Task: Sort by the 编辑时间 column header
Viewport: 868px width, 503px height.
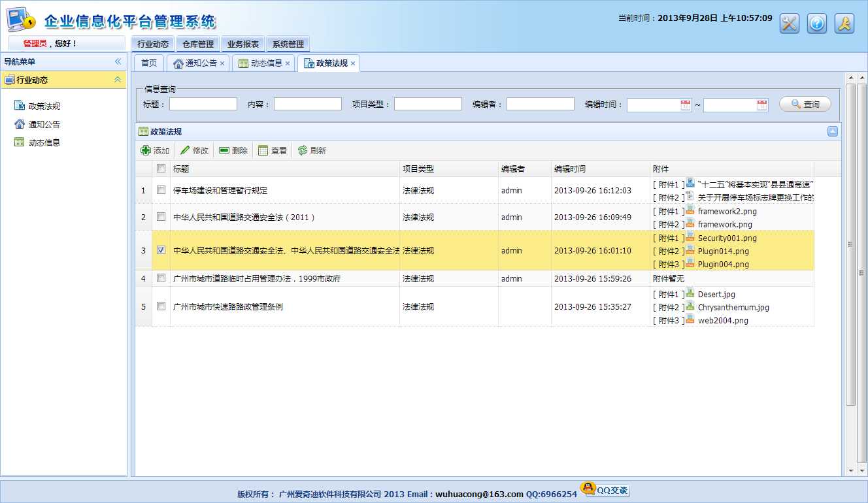Action: point(601,169)
